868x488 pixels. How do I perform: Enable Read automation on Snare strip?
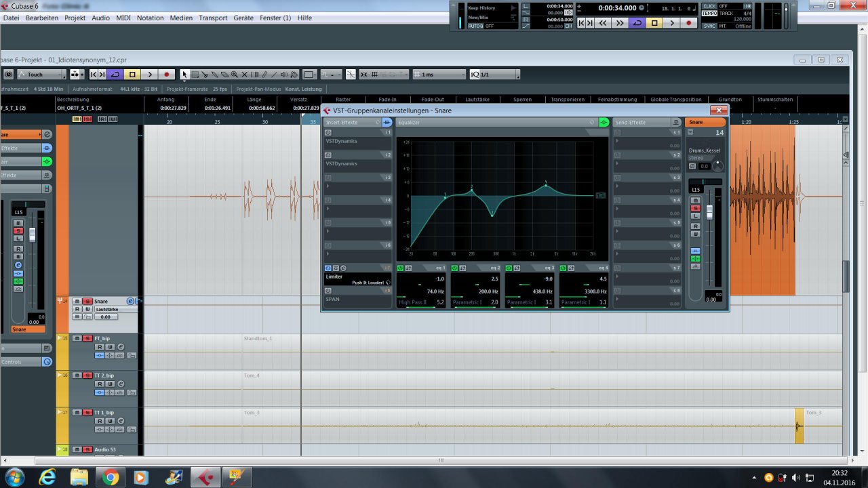[696, 226]
